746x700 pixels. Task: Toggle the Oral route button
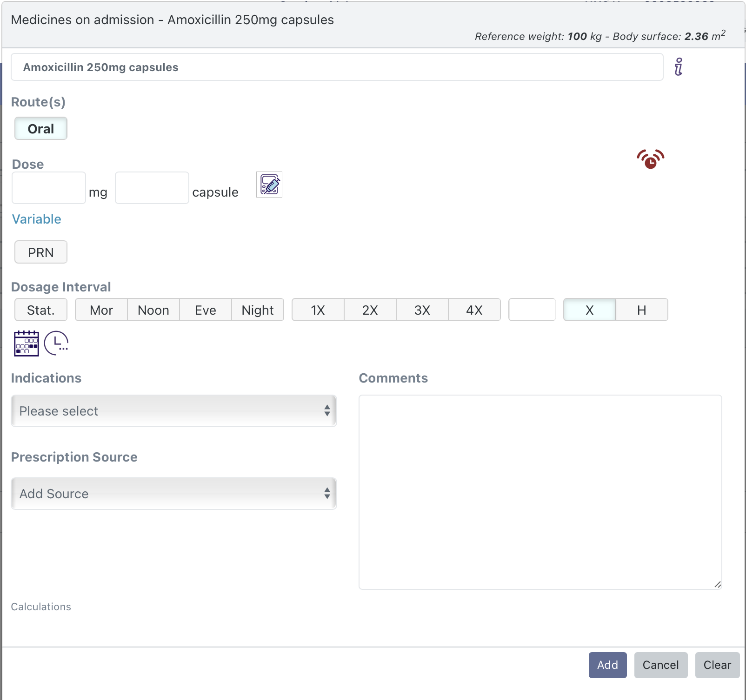coord(41,129)
